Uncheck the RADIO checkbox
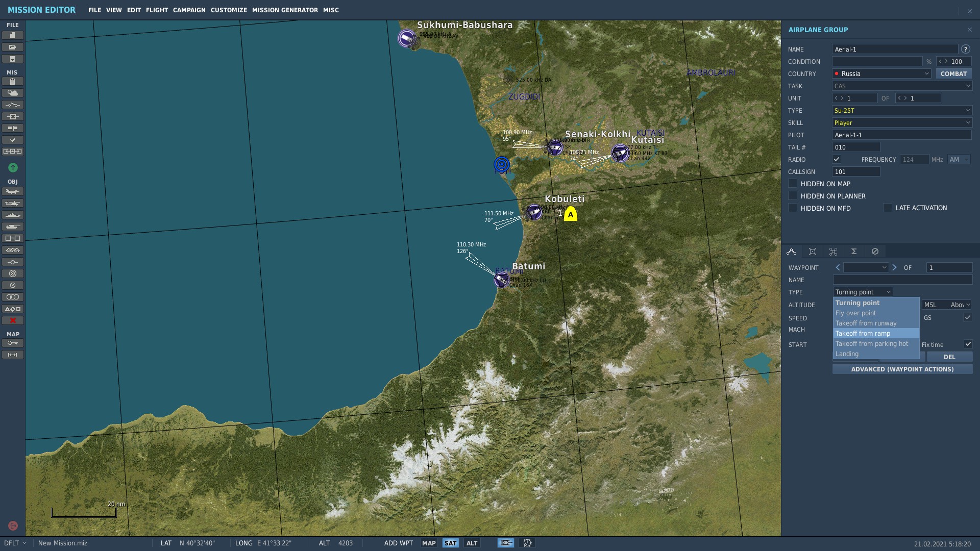Viewport: 980px width, 551px height. click(836, 160)
